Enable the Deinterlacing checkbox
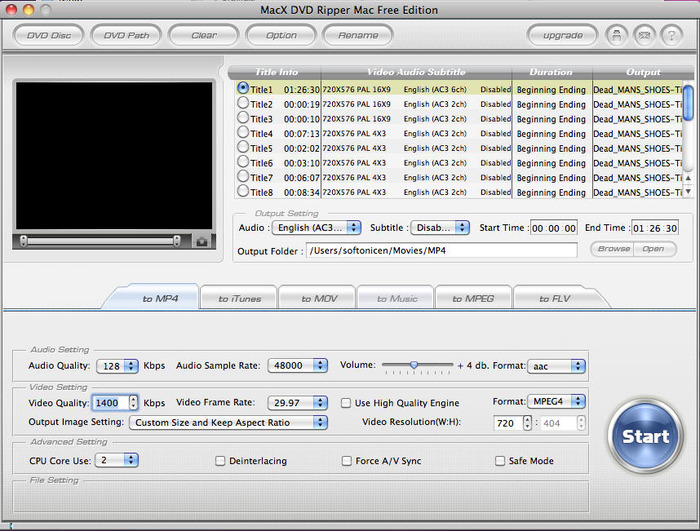 (220, 461)
